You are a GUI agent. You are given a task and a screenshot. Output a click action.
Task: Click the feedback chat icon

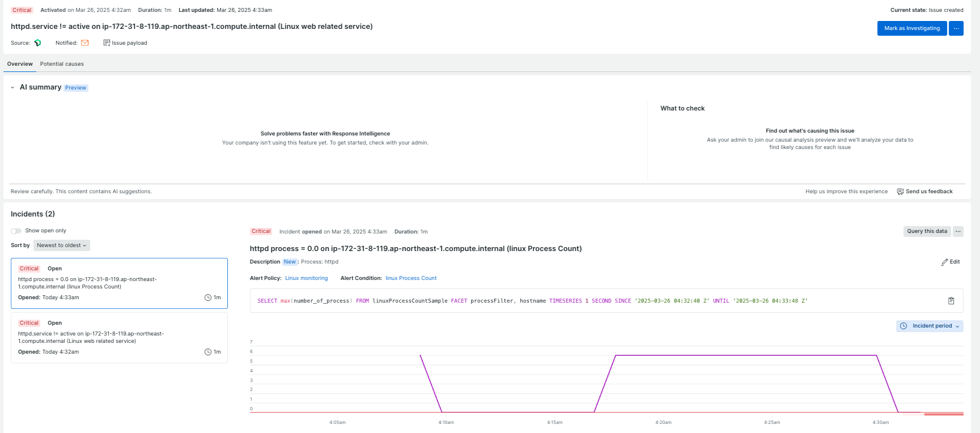[x=900, y=192]
